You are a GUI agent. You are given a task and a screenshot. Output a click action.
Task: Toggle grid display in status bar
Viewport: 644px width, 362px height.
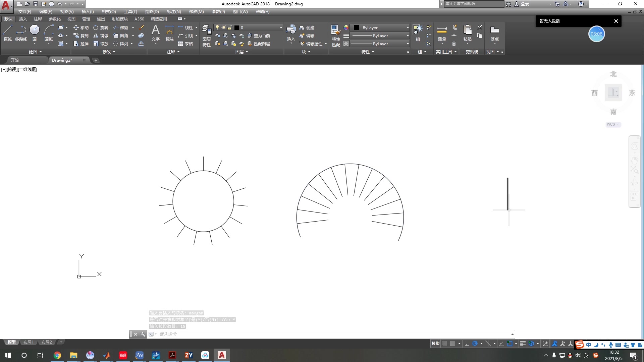[x=445, y=344]
